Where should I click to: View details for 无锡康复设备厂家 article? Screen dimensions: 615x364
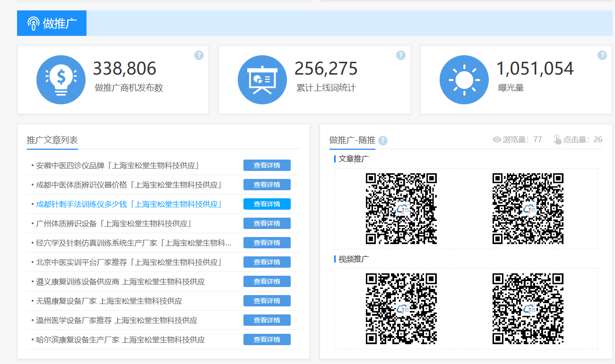coord(267,301)
